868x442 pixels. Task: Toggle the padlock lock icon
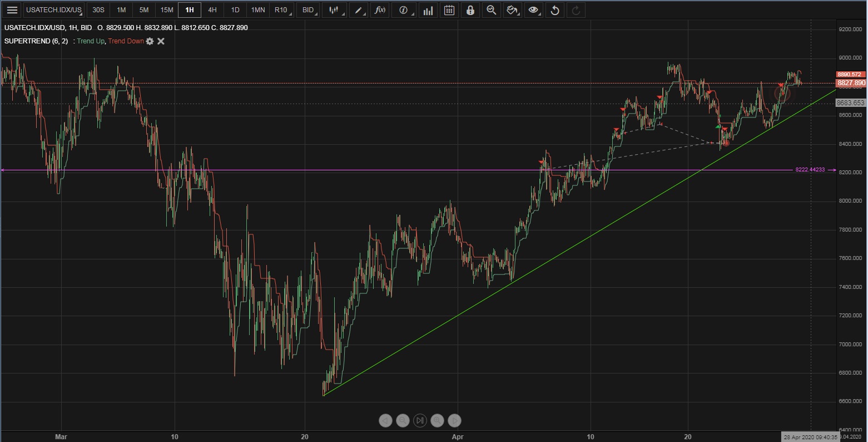(x=470, y=10)
